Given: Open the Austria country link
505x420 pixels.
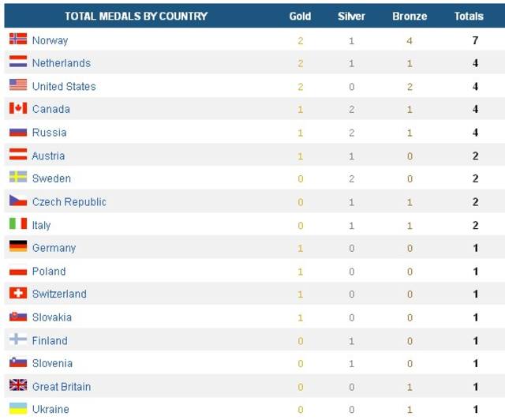Looking at the screenshot, I should click(48, 156).
